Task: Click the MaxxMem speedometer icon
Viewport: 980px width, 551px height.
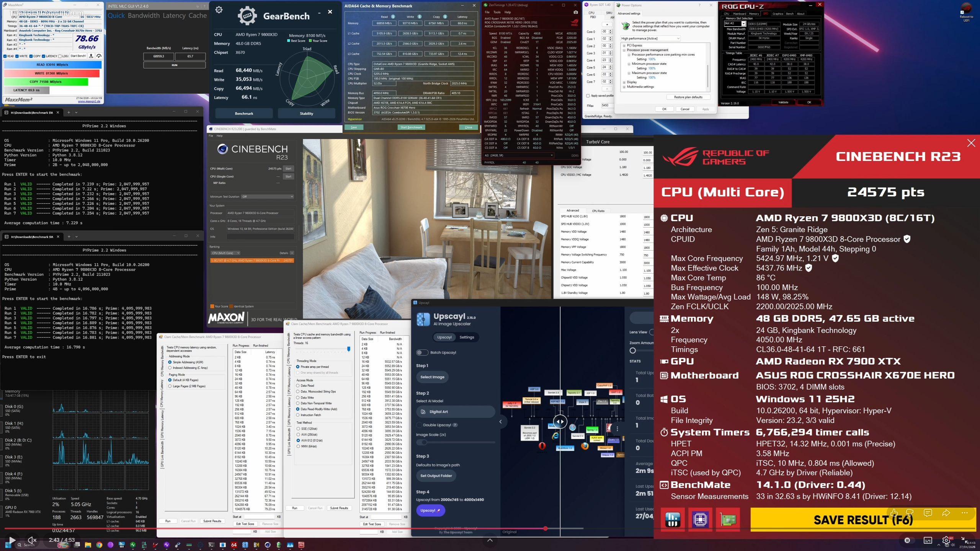Action: click(99, 56)
